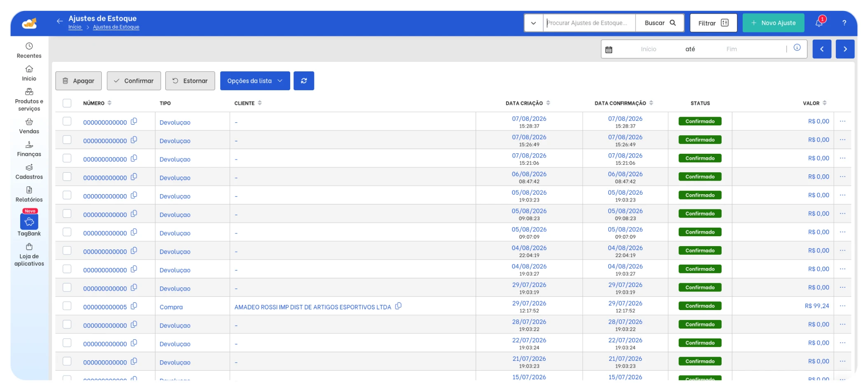Open Loja de aplicativos sidebar item
The height and width of the screenshot is (390, 868).
(29, 255)
